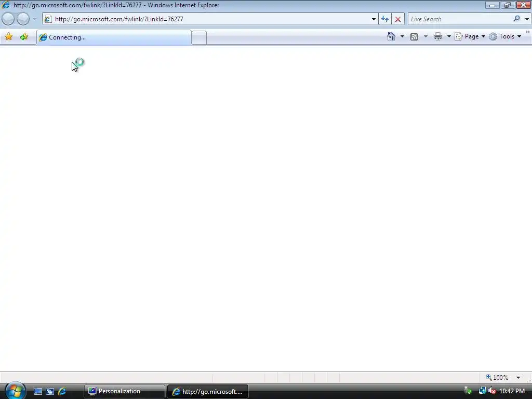This screenshot has height=399, width=532.
Task: Open the recent pages dropdown arrow
Action: pos(35,19)
